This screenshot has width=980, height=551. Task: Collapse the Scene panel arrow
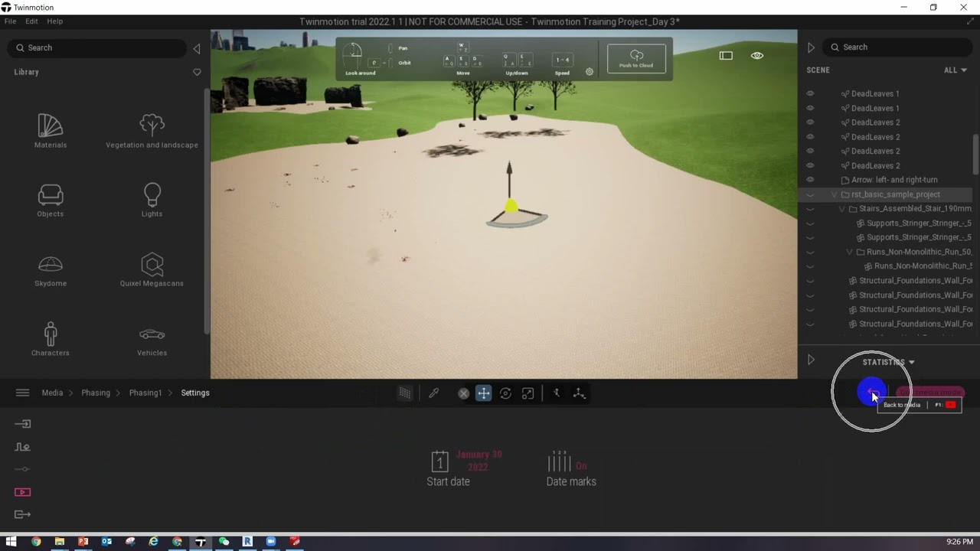coord(811,47)
